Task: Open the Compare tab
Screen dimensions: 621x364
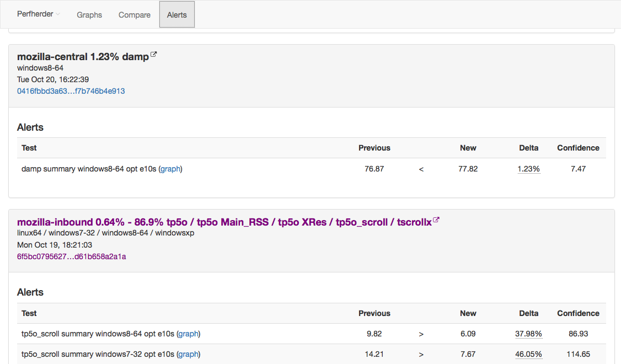Action: (135, 15)
